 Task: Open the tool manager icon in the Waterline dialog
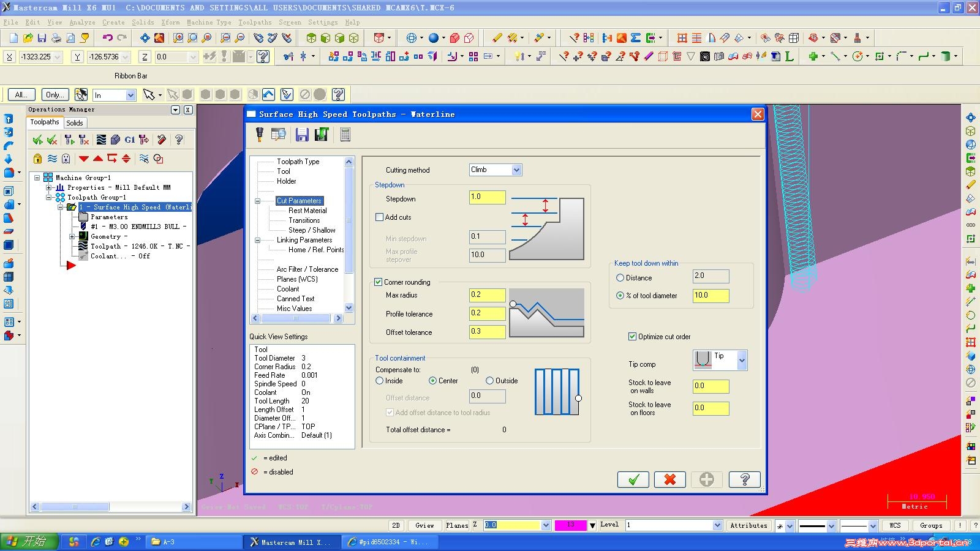coord(260,134)
